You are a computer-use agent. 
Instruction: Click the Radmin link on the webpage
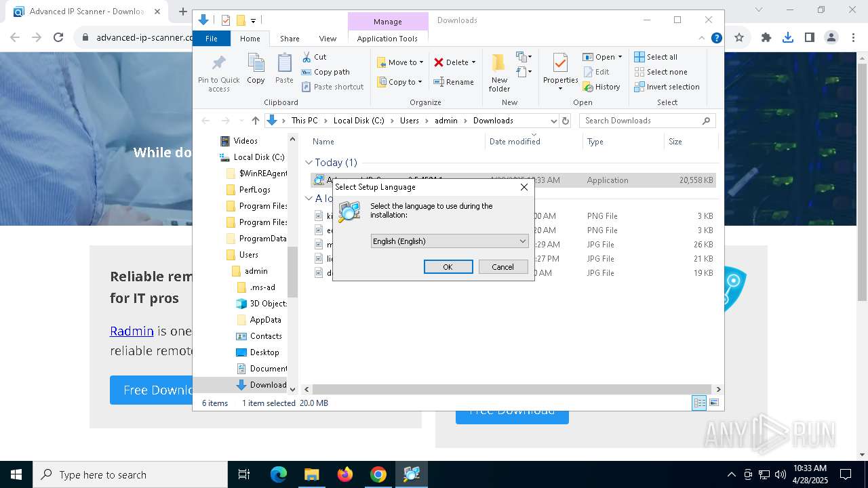[132, 331]
